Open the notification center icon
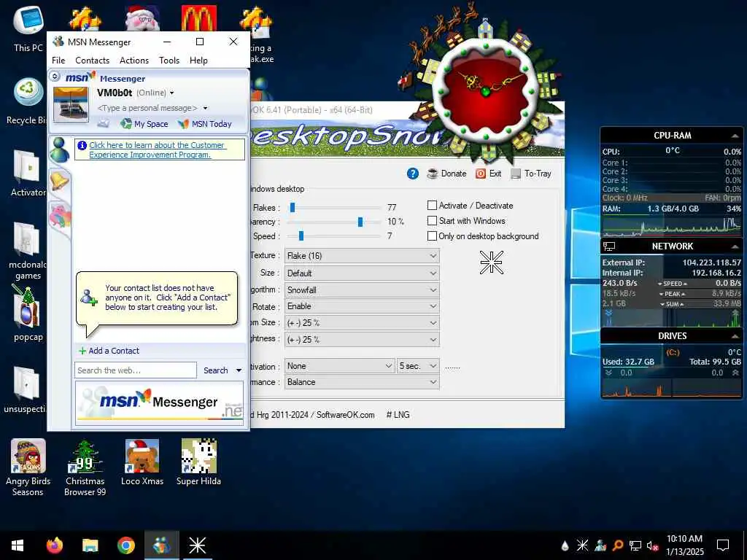 coord(723,545)
